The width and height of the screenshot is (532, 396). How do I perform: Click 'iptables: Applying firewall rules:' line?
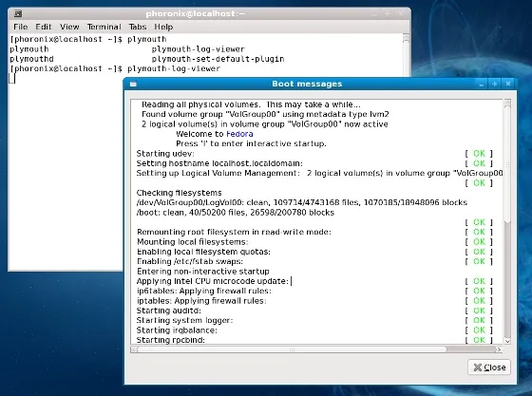coord(201,301)
